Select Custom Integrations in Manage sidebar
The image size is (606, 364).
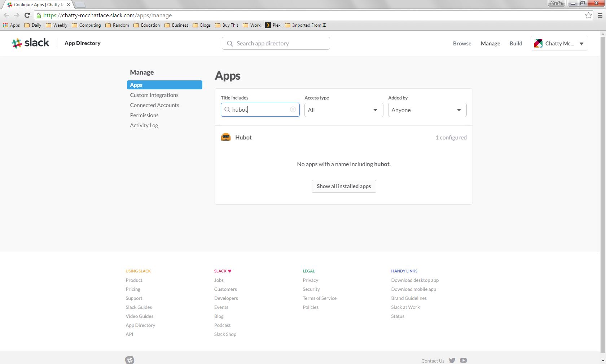coord(154,95)
